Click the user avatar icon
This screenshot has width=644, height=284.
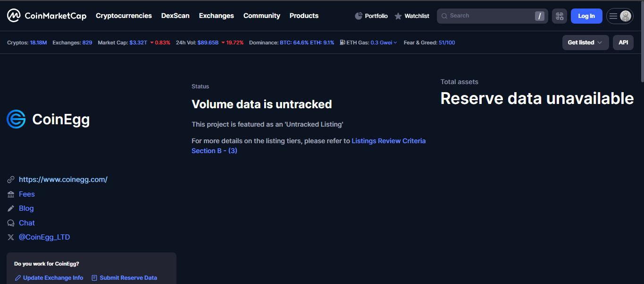tap(626, 16)
